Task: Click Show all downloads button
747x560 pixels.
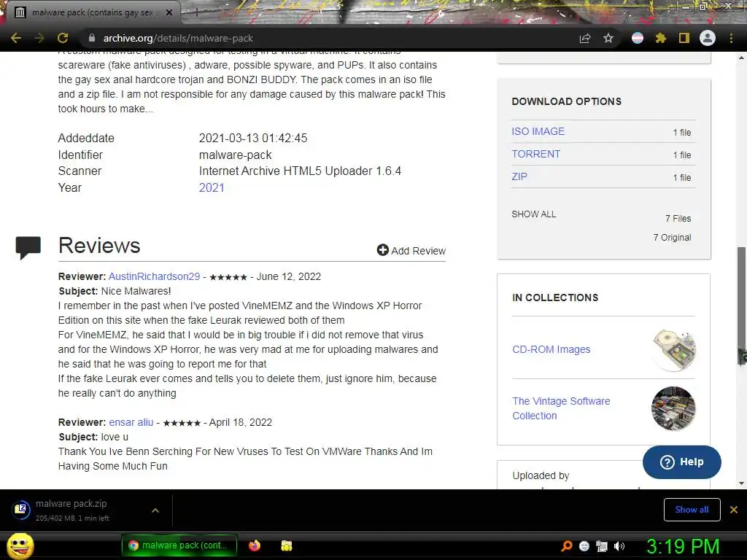Action: (692, 510)
